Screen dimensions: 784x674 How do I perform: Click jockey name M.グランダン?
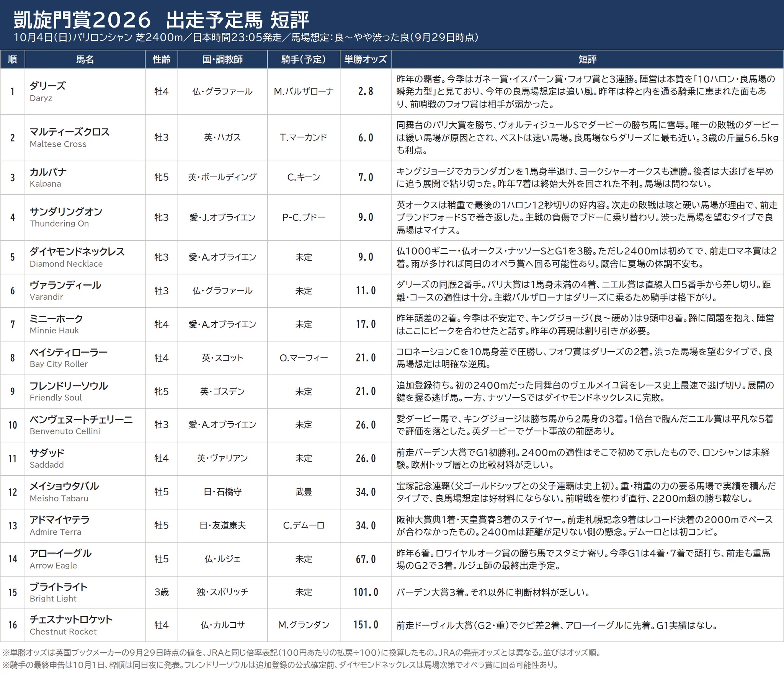coord(304,625)
